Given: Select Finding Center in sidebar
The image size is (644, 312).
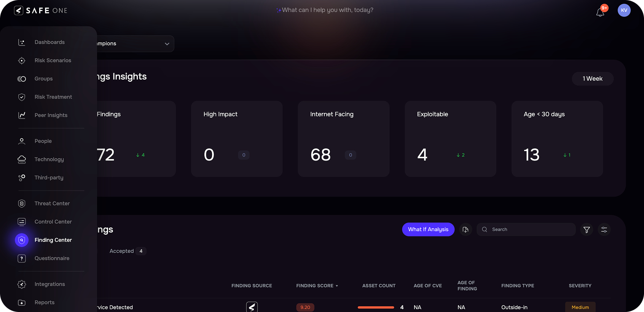Looking at the screenshot, I should [x=53, y=240].
